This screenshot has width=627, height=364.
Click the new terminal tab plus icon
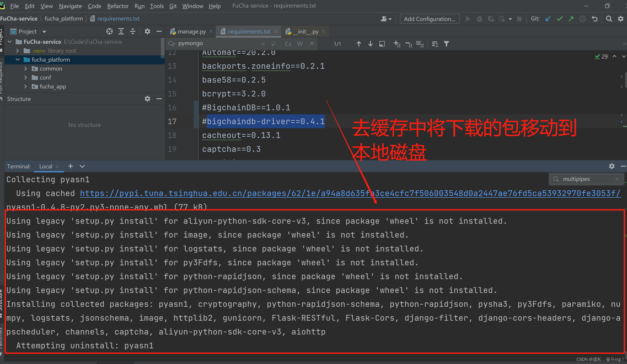tap(70, 166)
